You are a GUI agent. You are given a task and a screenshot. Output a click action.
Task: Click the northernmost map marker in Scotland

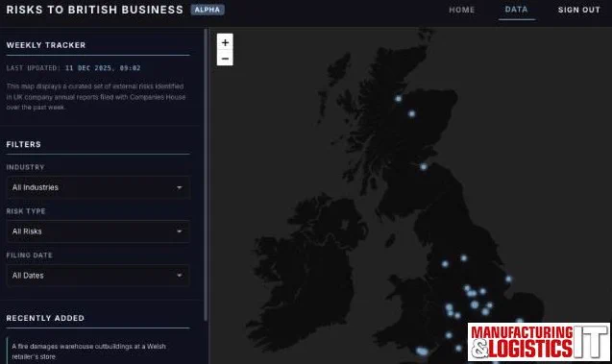[x=398, y=99]
